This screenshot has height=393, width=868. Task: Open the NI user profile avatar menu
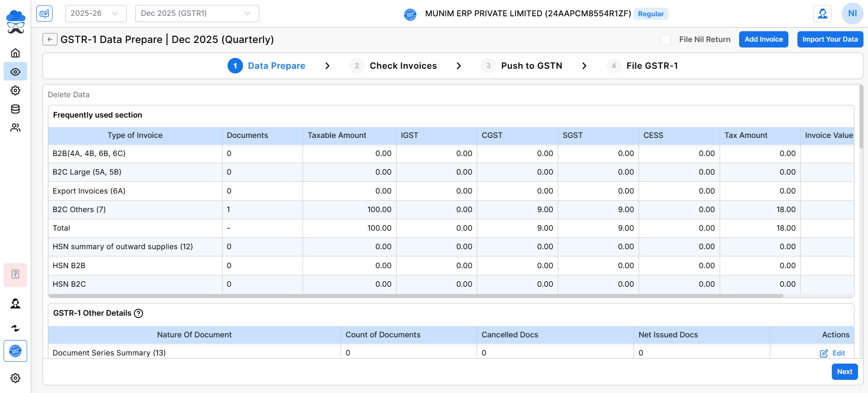pyautogui.click(x=852, y=14)
